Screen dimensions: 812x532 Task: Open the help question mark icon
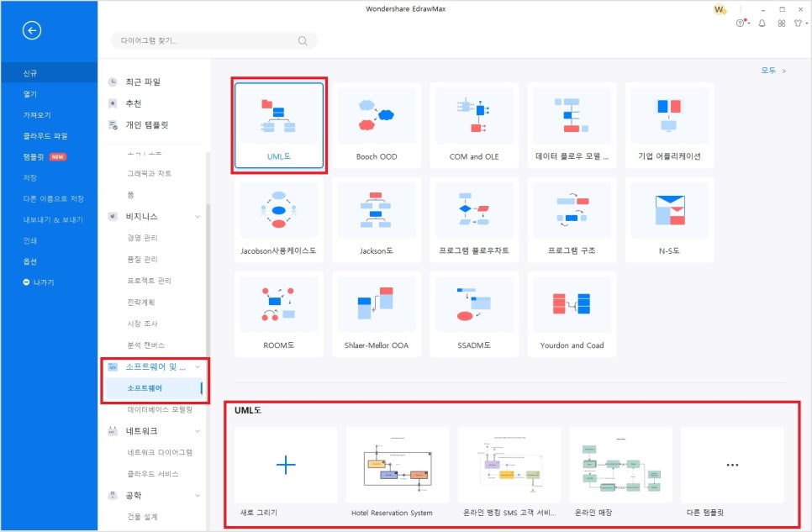coord(741,24)
